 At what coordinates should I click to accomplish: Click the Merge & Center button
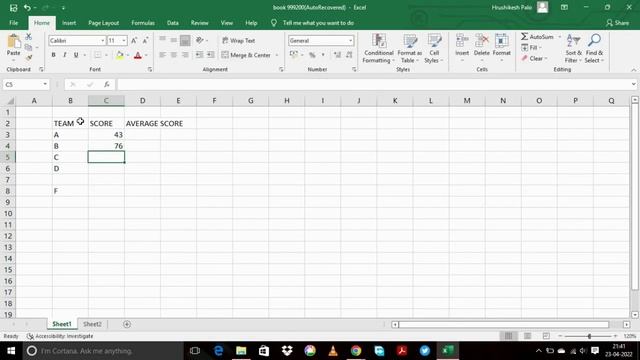point(246,55)
